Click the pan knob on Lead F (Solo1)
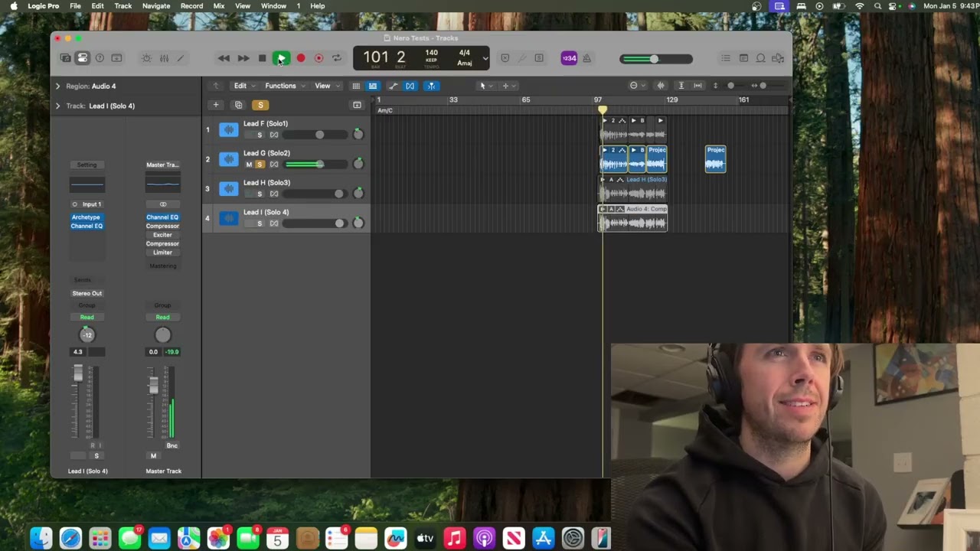This screenshot has width=980, height=551. coord(358,135)
